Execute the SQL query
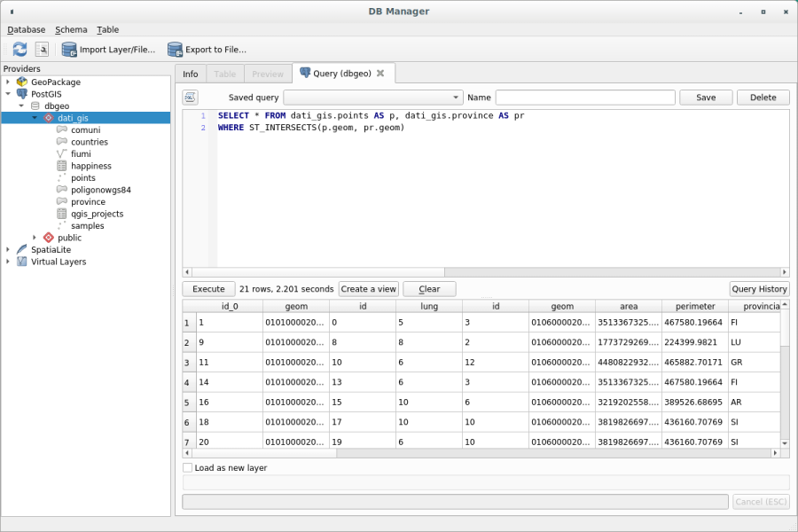 pyautogui.click(x=207, y=288)
